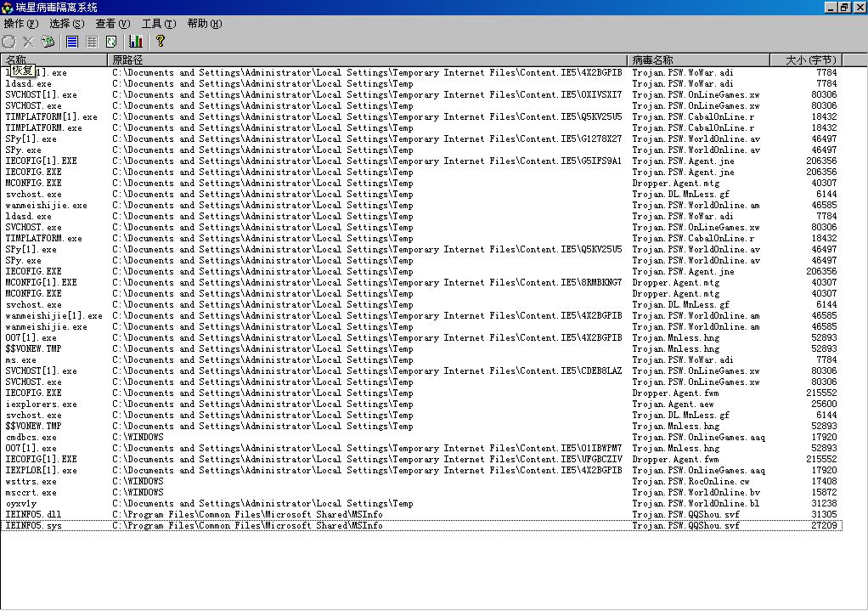Screen dimensions: 868x611
Task: Click the Delete X toolbar icon
Action: click(28, 42)
